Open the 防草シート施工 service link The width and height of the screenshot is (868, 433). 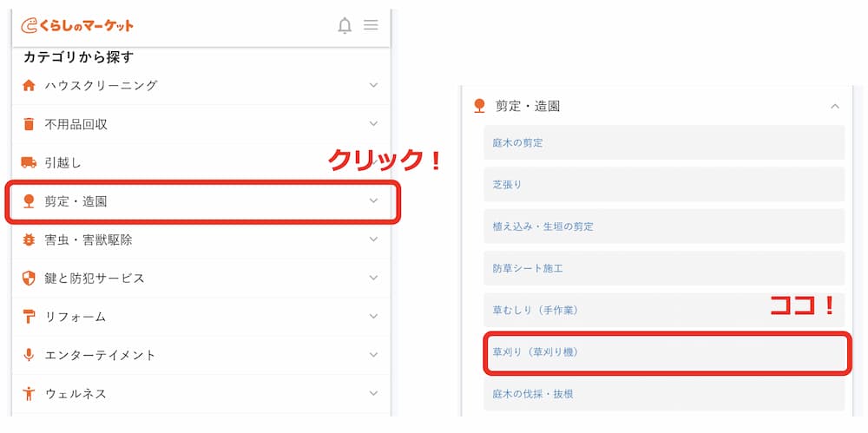point(664,268)
